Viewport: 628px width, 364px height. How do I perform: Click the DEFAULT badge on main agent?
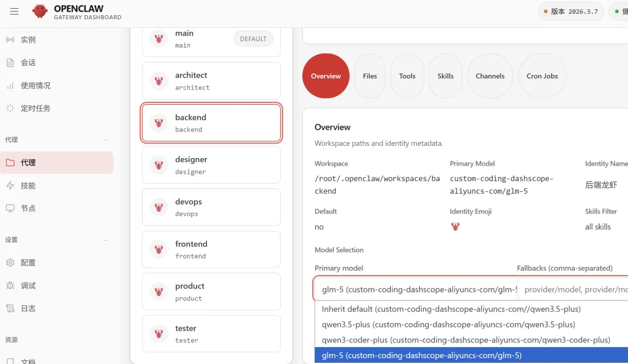click(x=253, y=39)
